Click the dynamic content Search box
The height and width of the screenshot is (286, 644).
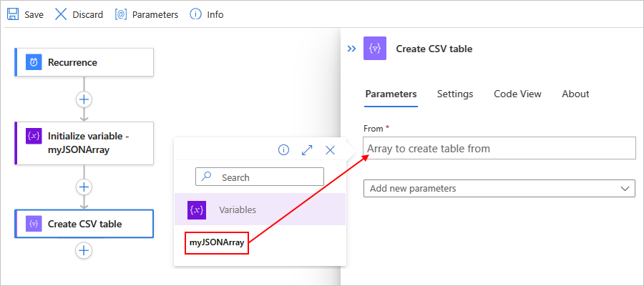click(260, 177)
